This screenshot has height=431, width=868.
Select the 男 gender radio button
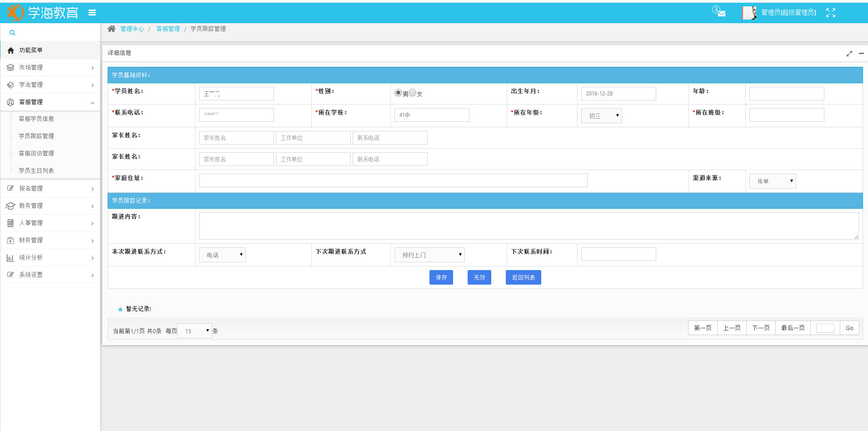click(398, 93)
